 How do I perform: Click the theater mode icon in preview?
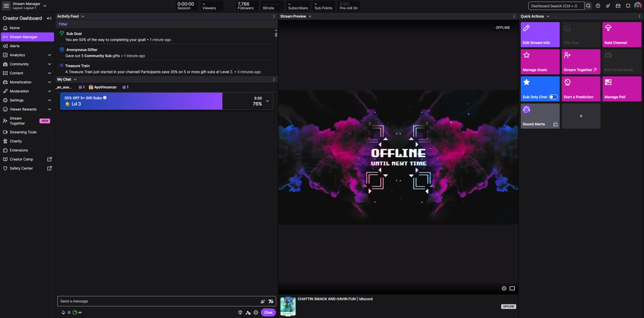tap(512, 289)
